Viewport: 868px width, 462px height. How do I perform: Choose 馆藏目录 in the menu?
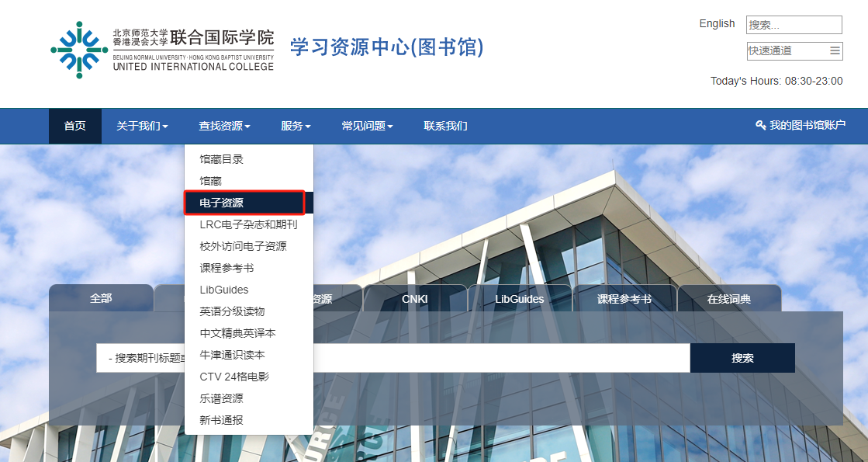pos(222,159)
